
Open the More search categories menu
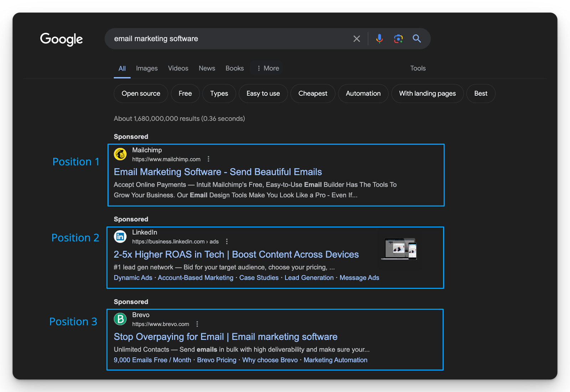[x=268, y=68]
